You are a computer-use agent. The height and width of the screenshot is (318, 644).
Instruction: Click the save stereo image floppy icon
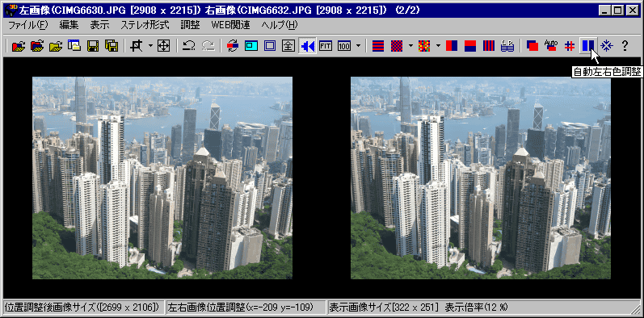(x=93, y=46)
